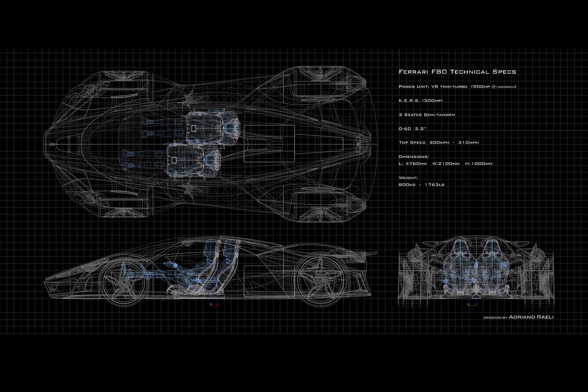Click the Top Speed 500kph line
This screenshot has width=588, height=392.
click(438, 143)
